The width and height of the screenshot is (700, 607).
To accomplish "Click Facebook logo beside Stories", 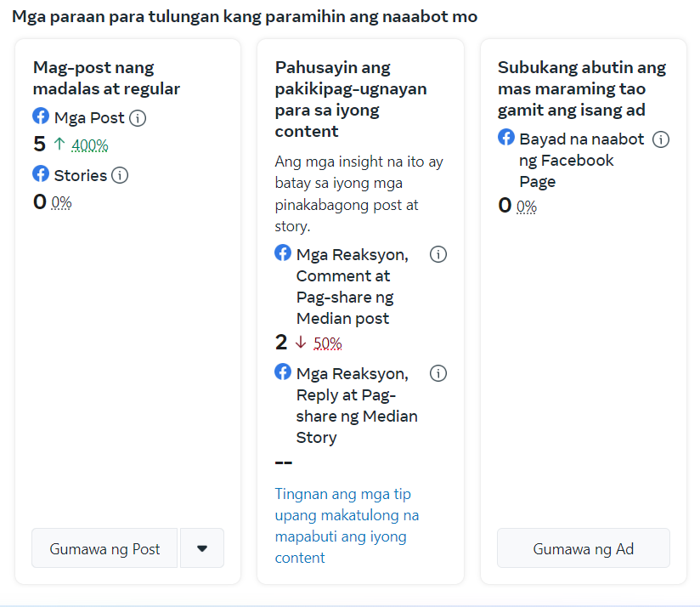I will (41, 174).
